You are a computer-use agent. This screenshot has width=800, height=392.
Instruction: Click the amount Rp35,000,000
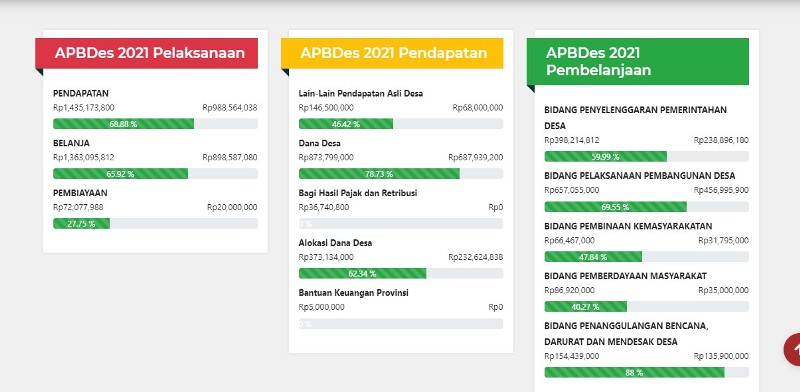pyautogui.click(x=724, y=290)
